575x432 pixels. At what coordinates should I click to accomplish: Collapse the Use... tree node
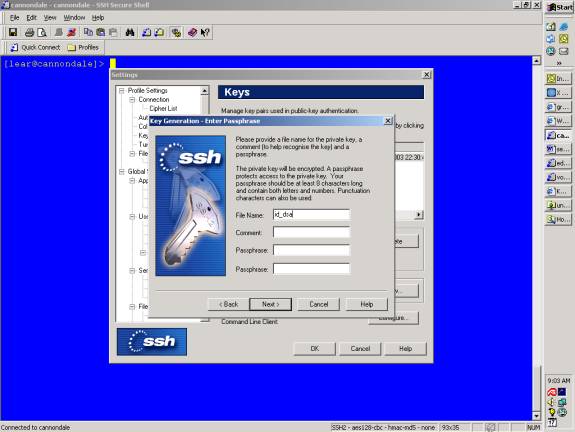pos(132,217)
